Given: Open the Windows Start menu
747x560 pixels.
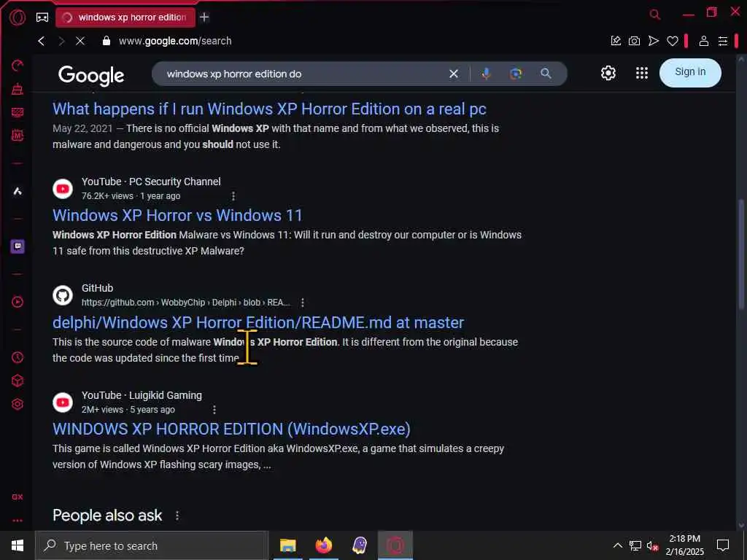Looking at the screenshot, I should pos(18,545).
